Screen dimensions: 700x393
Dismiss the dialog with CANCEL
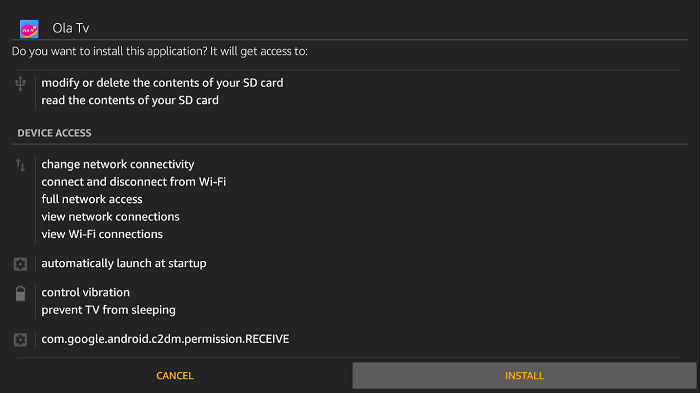click(175, 376)
